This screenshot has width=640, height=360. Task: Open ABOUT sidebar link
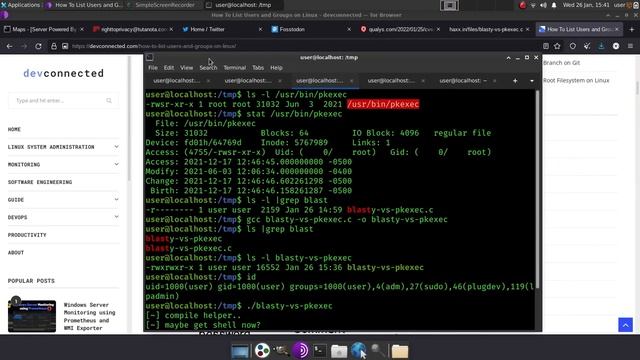point(16,253)
